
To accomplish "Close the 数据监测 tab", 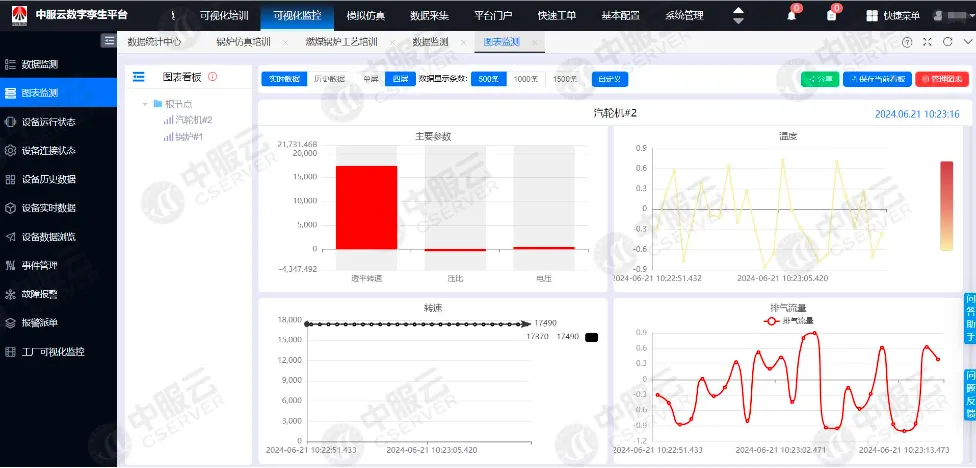I will [x=462, y=42].
